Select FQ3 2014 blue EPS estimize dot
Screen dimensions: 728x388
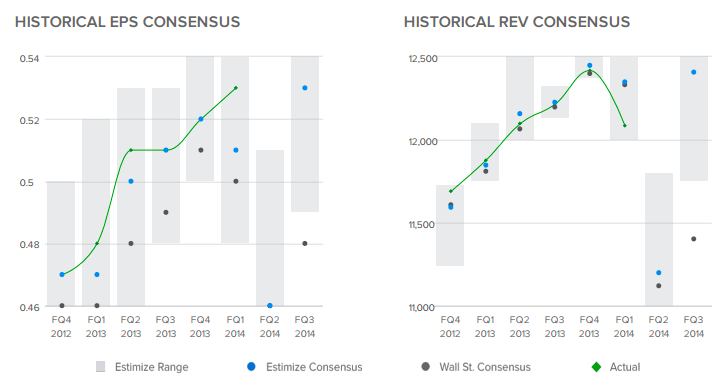point(305,88)
